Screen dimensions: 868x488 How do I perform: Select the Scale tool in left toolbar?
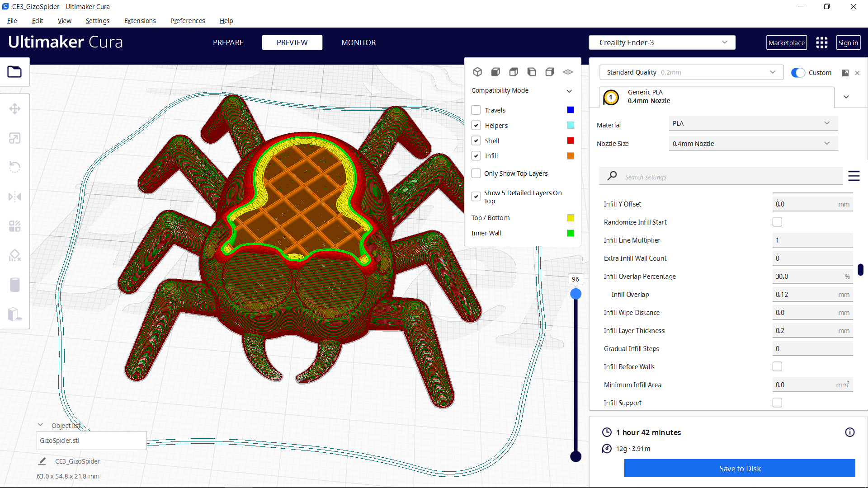click(15, 138)
